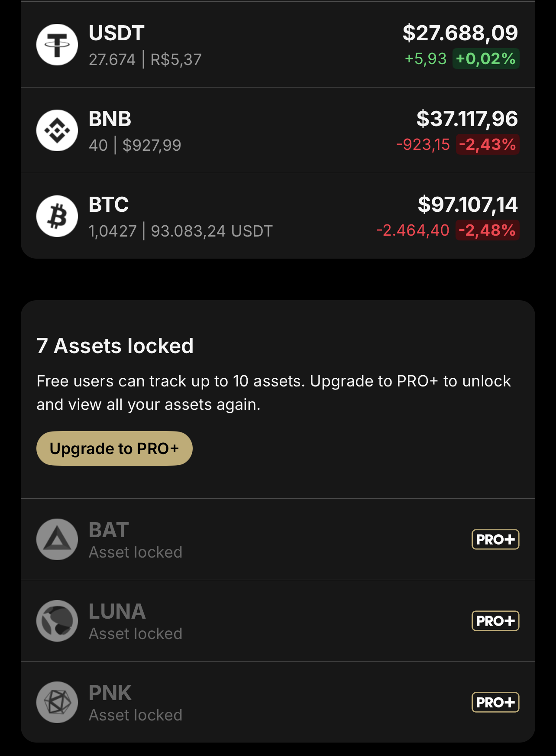The image size is (556, 756).
Task: Select the BNB total value $37.117,96
Action: pos(467,119)
